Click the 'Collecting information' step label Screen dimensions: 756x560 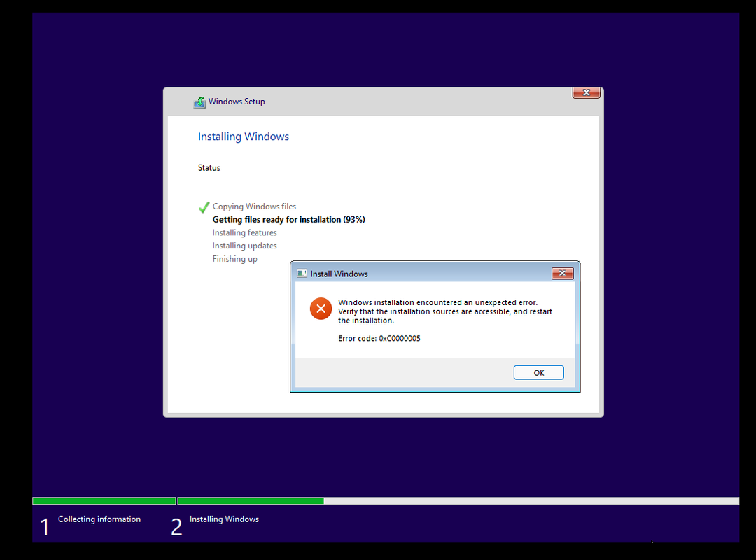tap(99, 519)
